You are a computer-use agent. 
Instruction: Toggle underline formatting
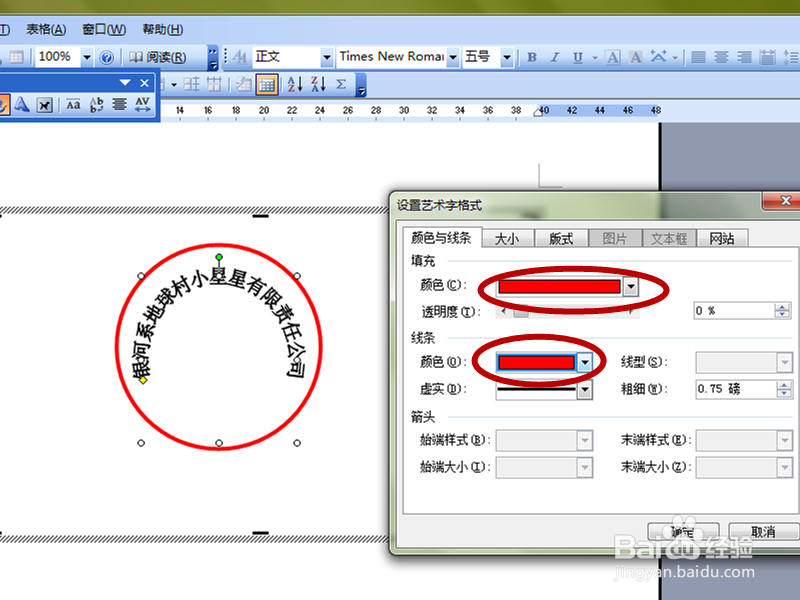point(576,57)
